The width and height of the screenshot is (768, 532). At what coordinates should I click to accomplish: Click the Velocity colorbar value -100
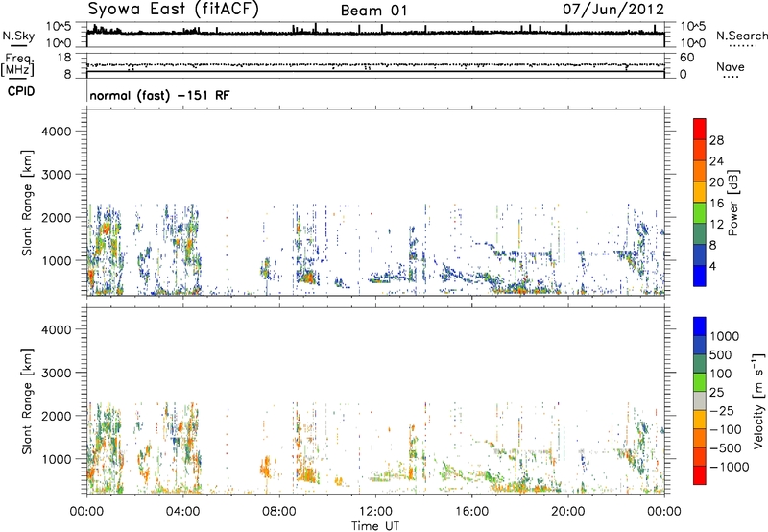(x=726, y=429)
